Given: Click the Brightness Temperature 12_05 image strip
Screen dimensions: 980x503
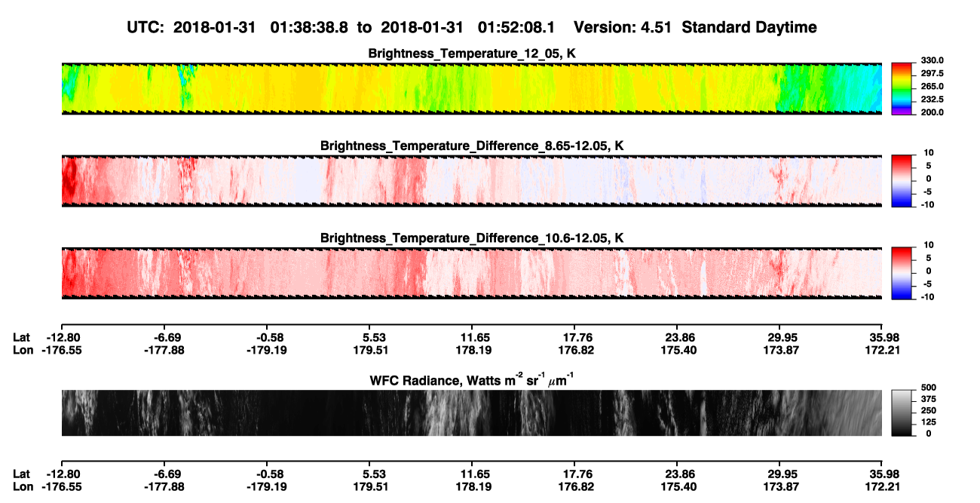Looking at the screenshot, I should click(x=471, y=89).
